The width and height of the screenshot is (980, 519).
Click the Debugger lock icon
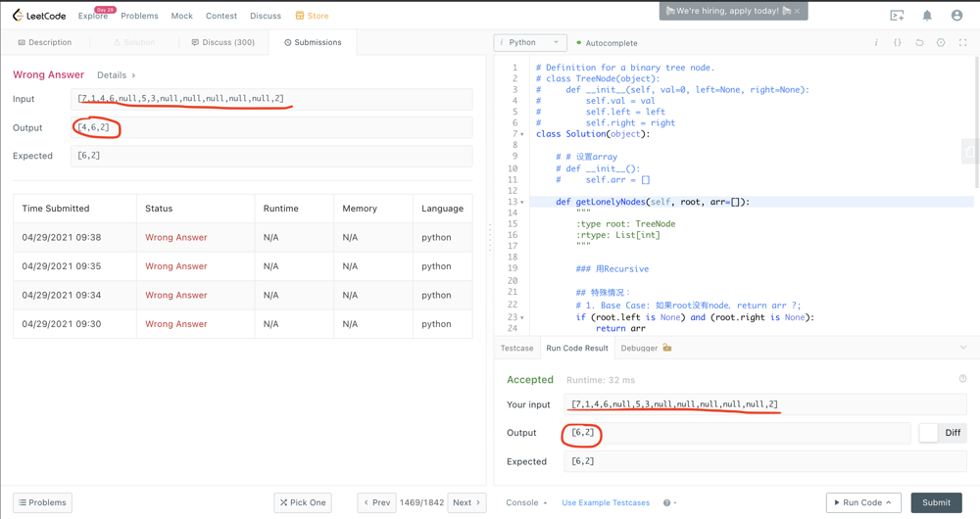666,348
